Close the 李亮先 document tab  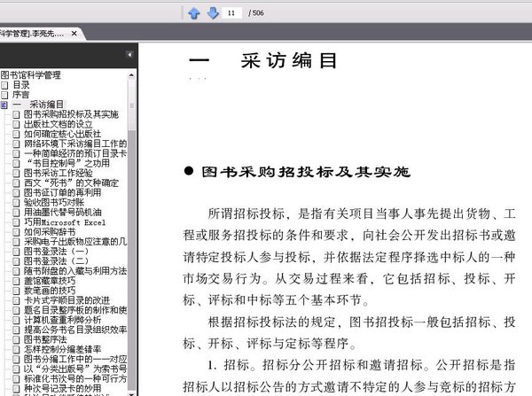pos(74,34)
